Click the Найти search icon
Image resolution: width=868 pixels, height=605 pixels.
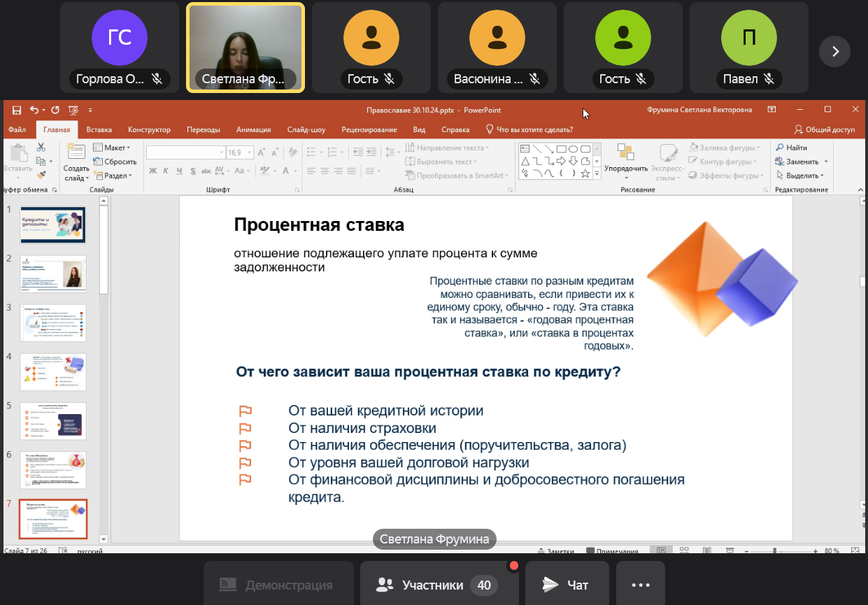[x=792, y=148]
